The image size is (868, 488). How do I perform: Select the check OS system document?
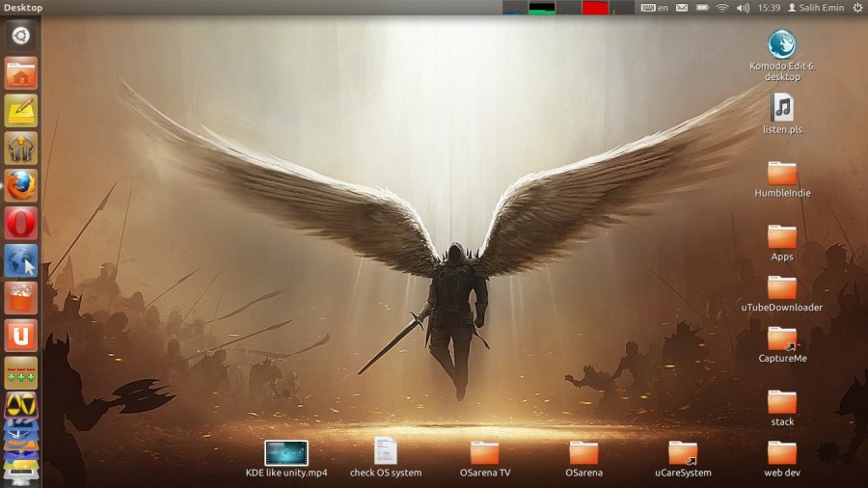coord(385,457)
